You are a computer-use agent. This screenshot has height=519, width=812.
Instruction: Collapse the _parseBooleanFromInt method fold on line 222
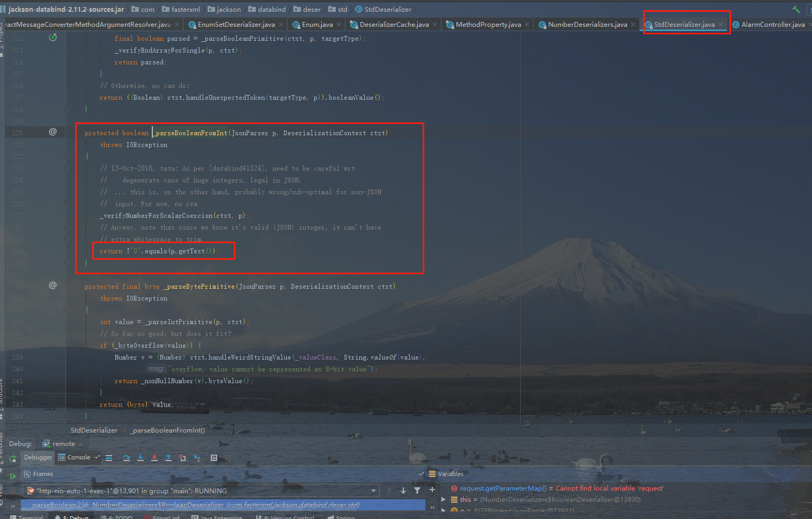(x=66, y=157)
